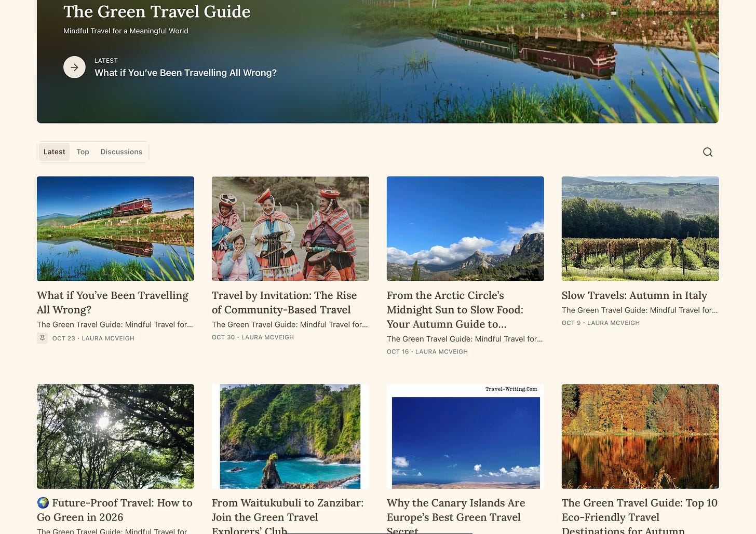Click the forest canopy sunlight thumbnail
Screen dimensions: 756x534
click(115, 436)
